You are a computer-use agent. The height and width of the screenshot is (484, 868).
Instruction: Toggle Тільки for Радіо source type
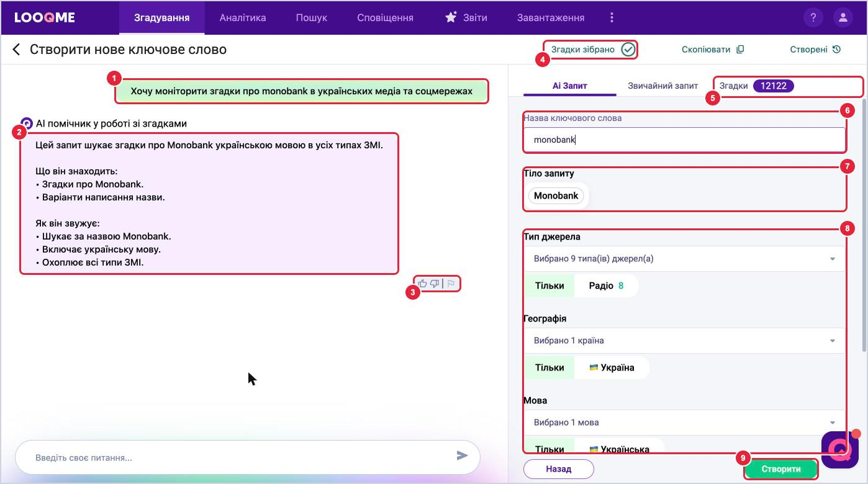549,285
